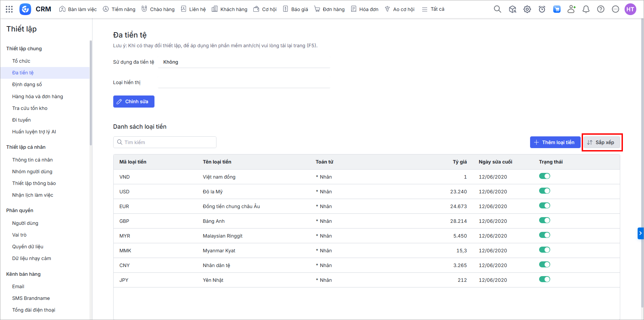Viewport: 644px width, 320px height.
Task: Expand the blue right-edge panel arrow
Action: pyautogui.click(x=640, y=233)
